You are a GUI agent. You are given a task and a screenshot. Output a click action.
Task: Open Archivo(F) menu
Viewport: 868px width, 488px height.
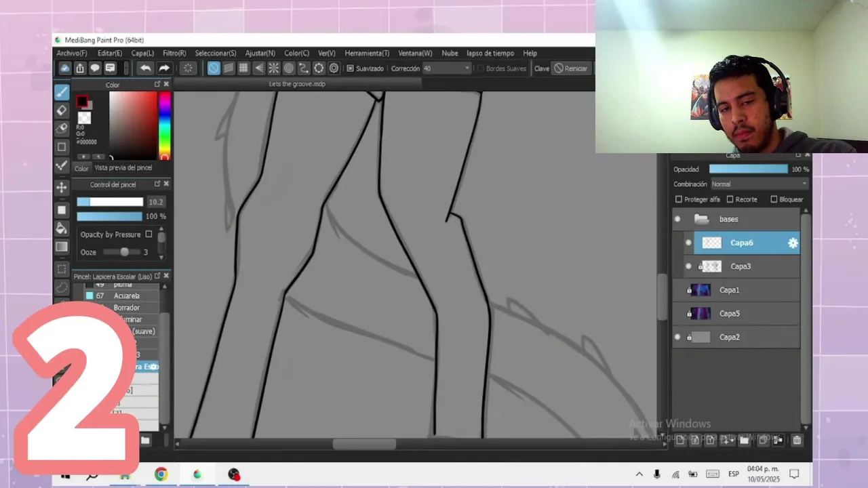(x=72, y=53)
